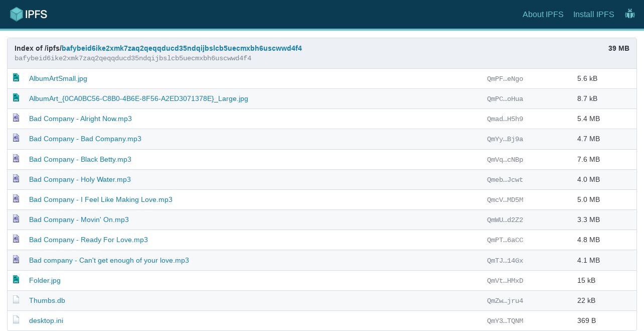Image resolution: width=644 pixels, height=331 pixels.
Task: Click hash QmVt…HMxD
Action: click(x=505, y=281)
